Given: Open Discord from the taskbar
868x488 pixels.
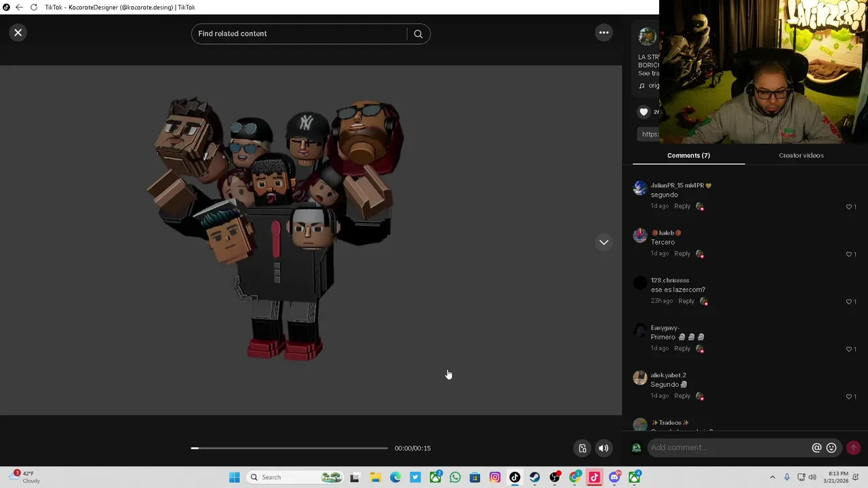Looking at the screenshot, I should 614,478.
